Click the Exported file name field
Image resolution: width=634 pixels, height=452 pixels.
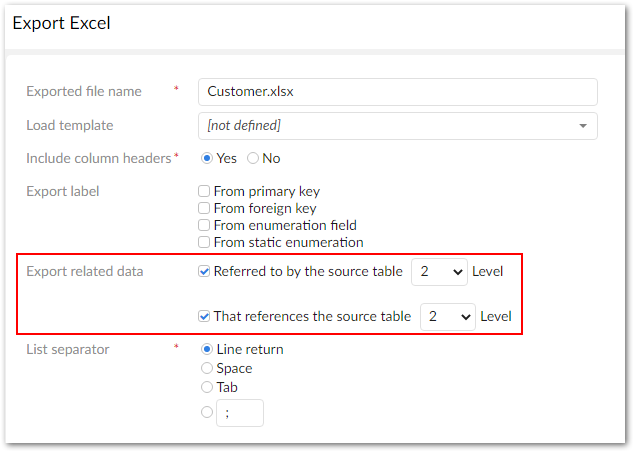[397, 91]
